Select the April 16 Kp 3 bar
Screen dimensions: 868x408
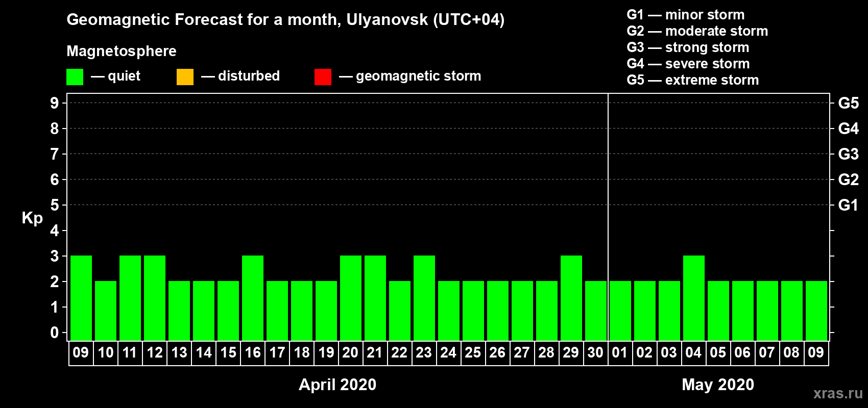[x=253, y=298]
